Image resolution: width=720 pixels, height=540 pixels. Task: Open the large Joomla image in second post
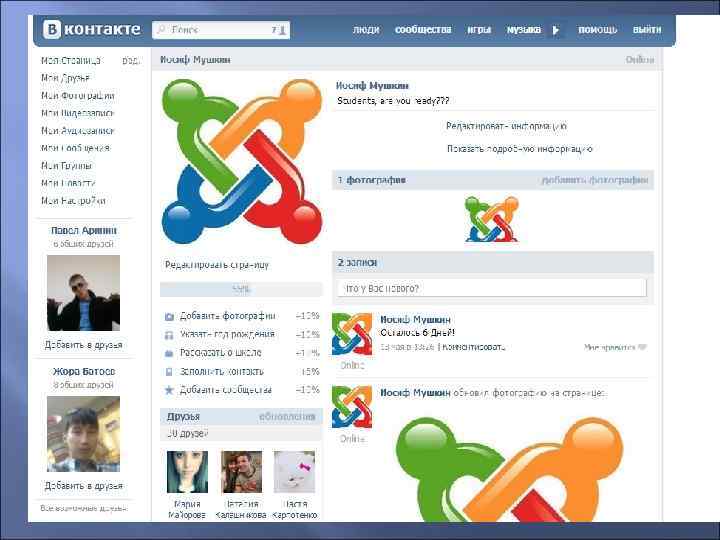[509, 469]
